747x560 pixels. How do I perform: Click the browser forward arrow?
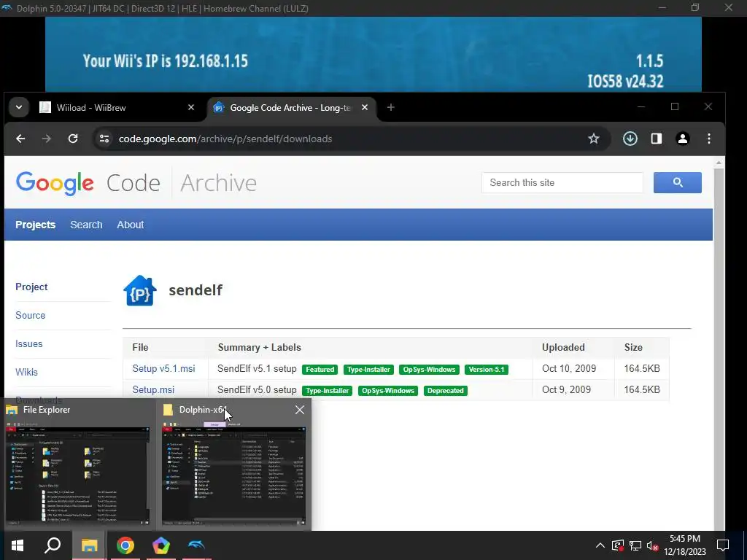(x=46, y=139)
